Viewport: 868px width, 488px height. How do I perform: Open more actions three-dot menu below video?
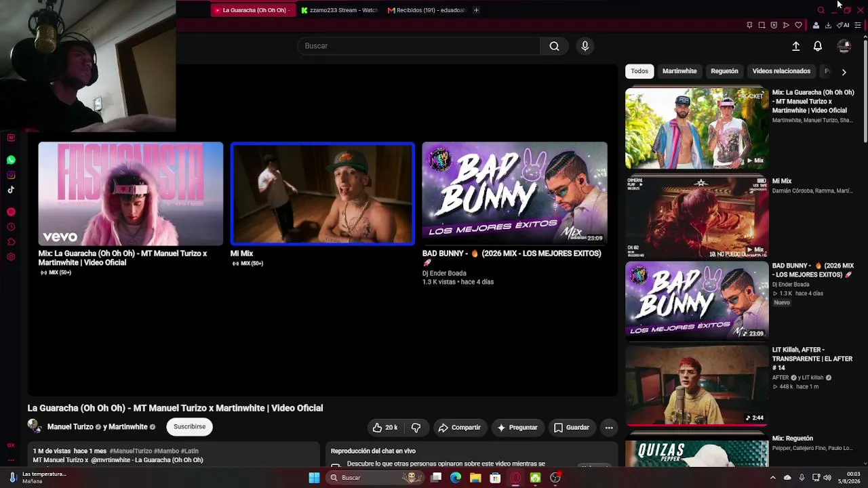[x=609, y=428]
